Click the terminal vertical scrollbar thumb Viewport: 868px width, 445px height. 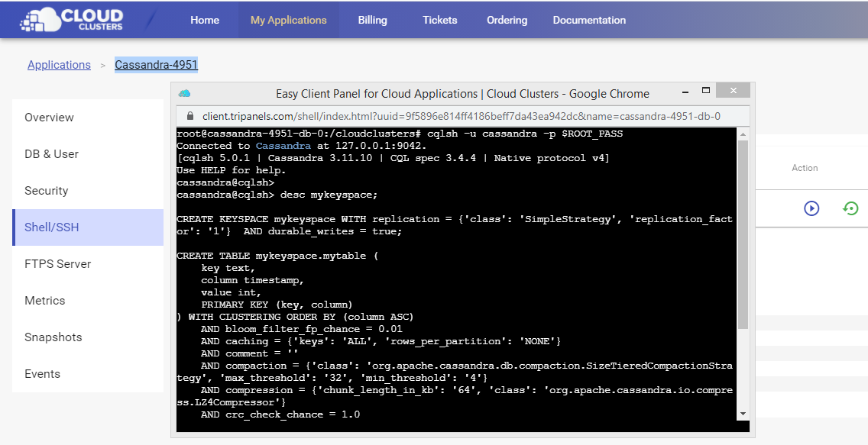743,234
